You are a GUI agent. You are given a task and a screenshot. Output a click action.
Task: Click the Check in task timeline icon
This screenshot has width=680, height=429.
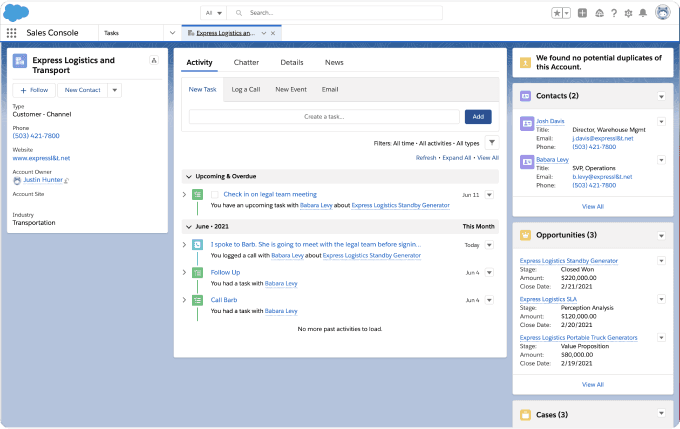point(197,194)
